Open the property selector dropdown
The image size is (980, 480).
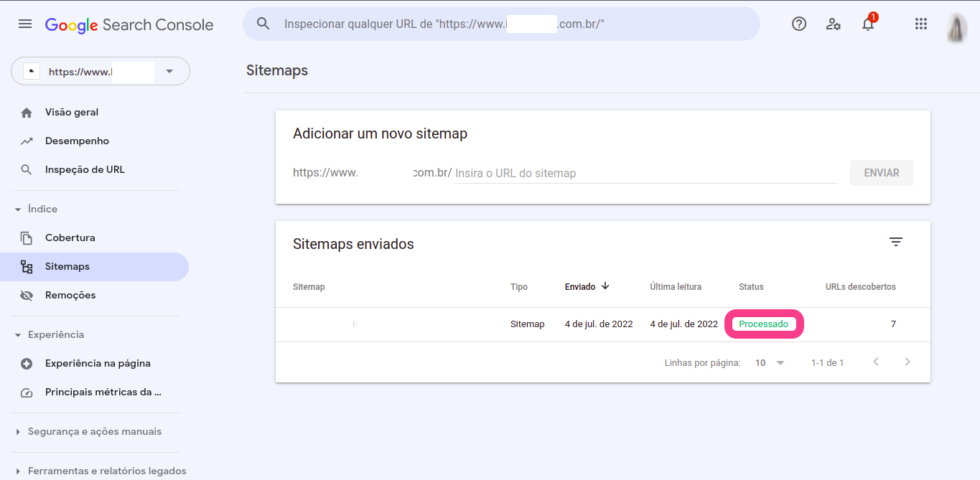coord(101,72)
